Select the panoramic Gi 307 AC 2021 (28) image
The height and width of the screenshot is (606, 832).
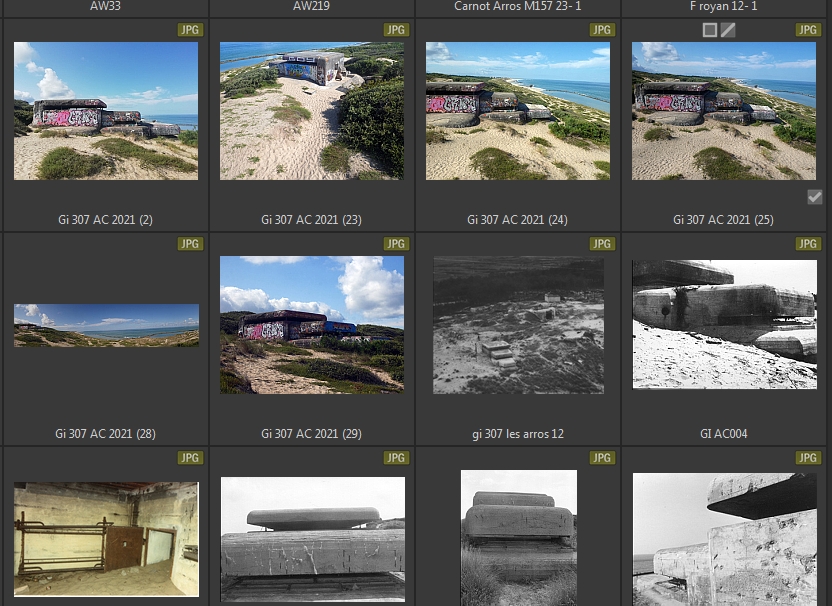pos(106,325)
